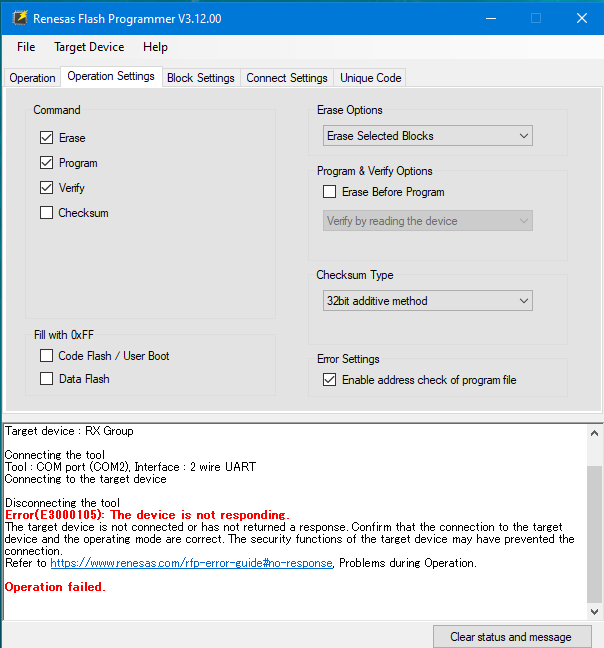The width and height of the screenshot is (604, 648).
Task: Toggle the Program command checkbox
Action: (47, 163)
